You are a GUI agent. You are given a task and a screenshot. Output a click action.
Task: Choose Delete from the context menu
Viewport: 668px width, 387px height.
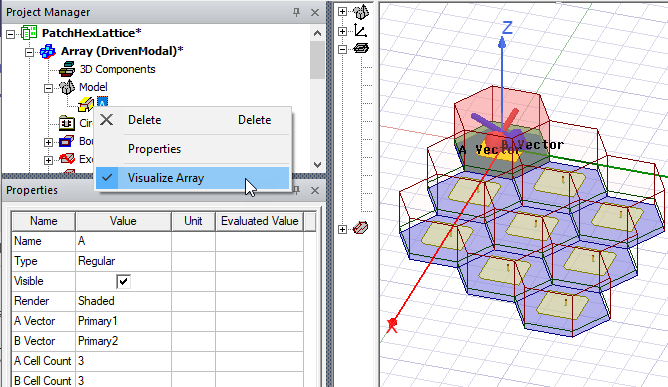(193, 120)
